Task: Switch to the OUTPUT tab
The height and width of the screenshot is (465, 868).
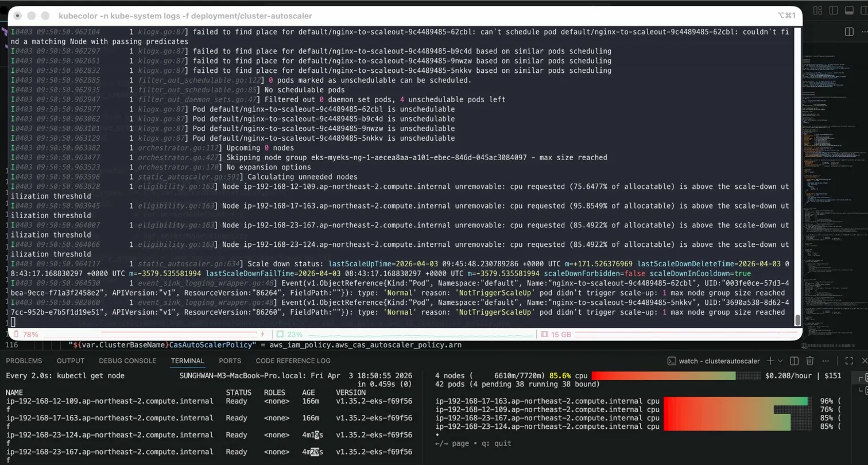Action: click(71, 361)
